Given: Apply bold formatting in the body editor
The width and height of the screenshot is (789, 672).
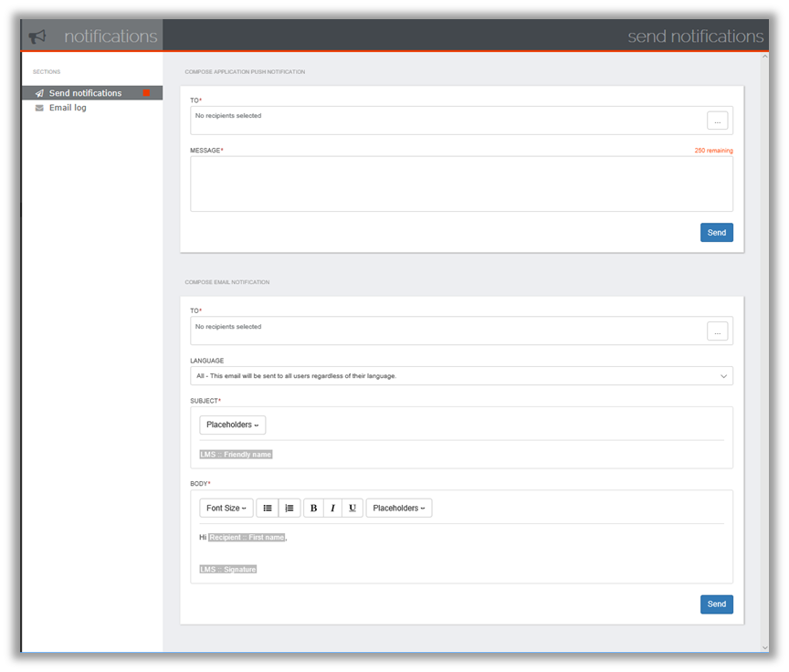Looking at the screenshot, I should coord(313,508).
